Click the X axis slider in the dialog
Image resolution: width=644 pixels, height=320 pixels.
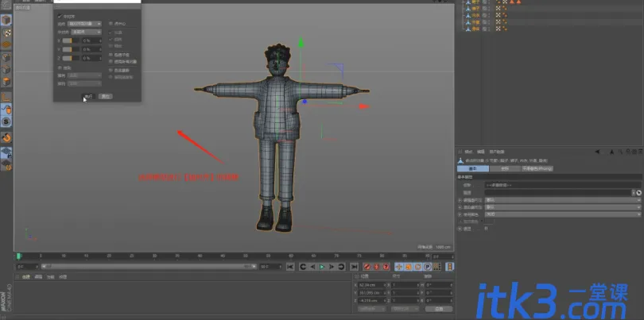pos(71,40)
